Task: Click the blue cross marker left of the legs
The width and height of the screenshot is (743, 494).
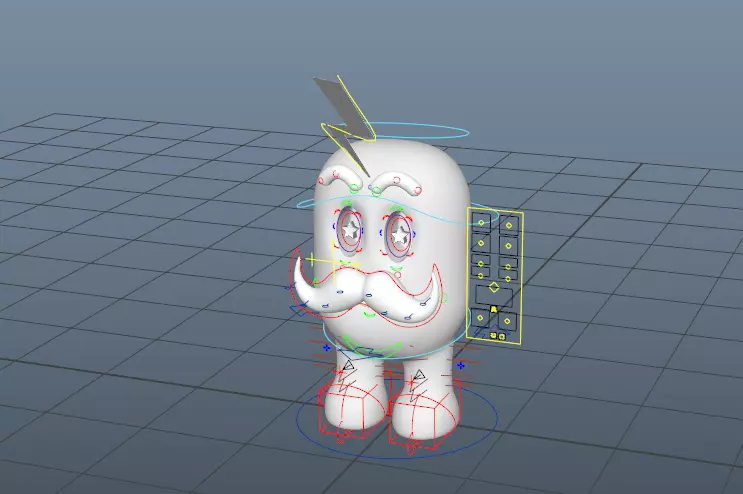Action: [x=326, y=348]
